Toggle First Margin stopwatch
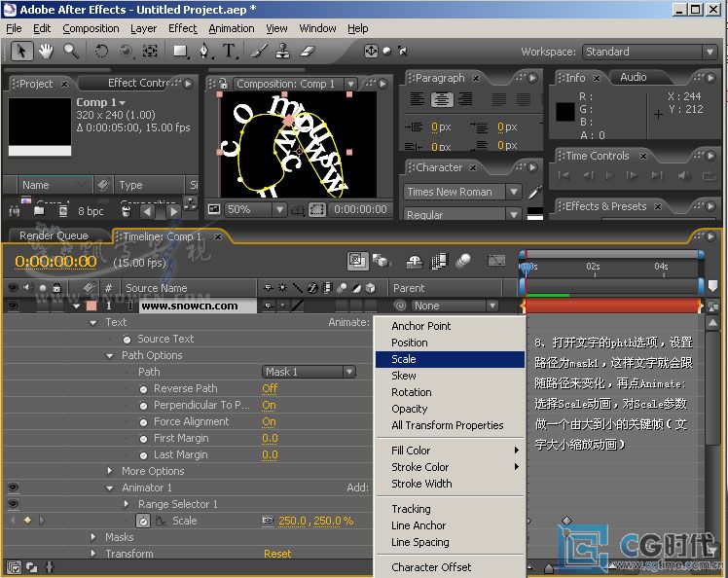The image size is (728, 578). (143, 439)
